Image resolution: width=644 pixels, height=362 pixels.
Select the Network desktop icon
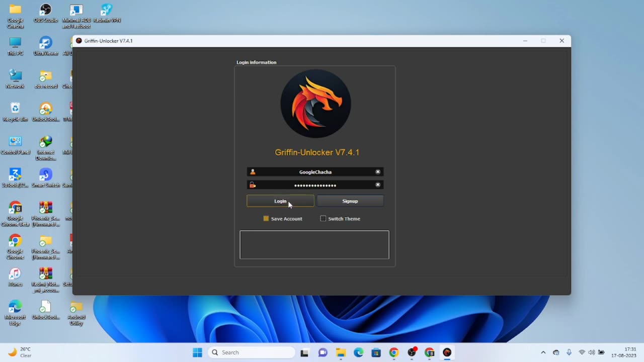[x=15, y=79]
